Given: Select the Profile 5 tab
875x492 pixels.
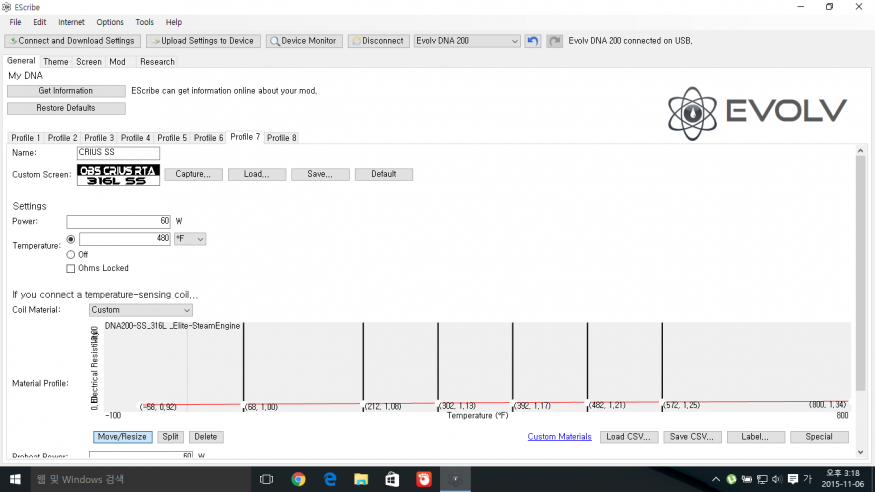Looking at the screenshot, I should tap(172, 138).
